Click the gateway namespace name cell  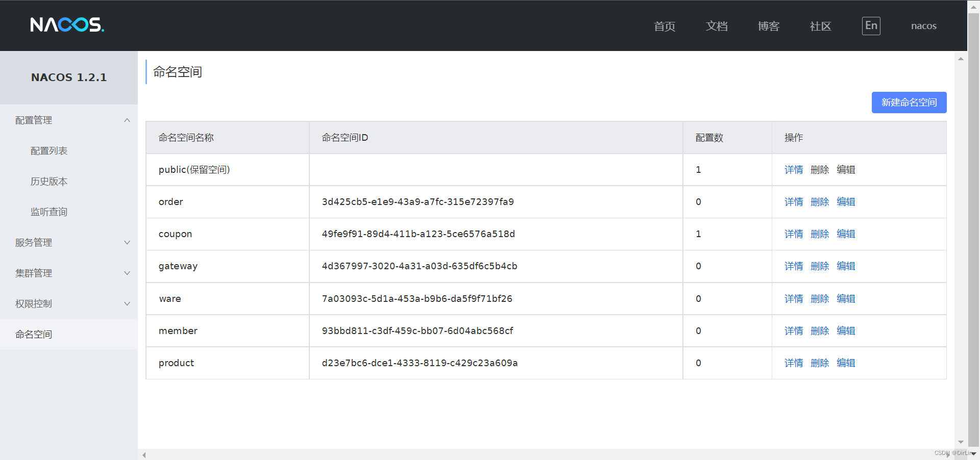click(x=228, y=266)
